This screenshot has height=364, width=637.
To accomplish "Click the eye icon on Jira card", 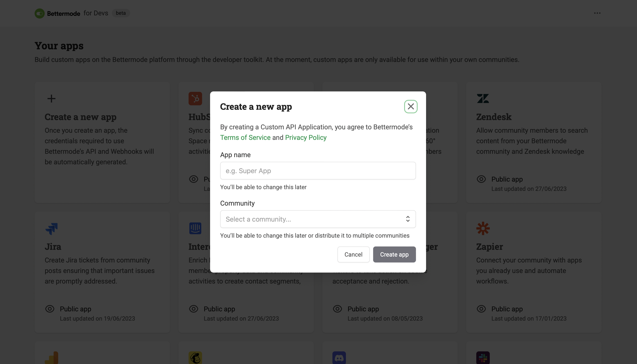I will coord(50,309).
